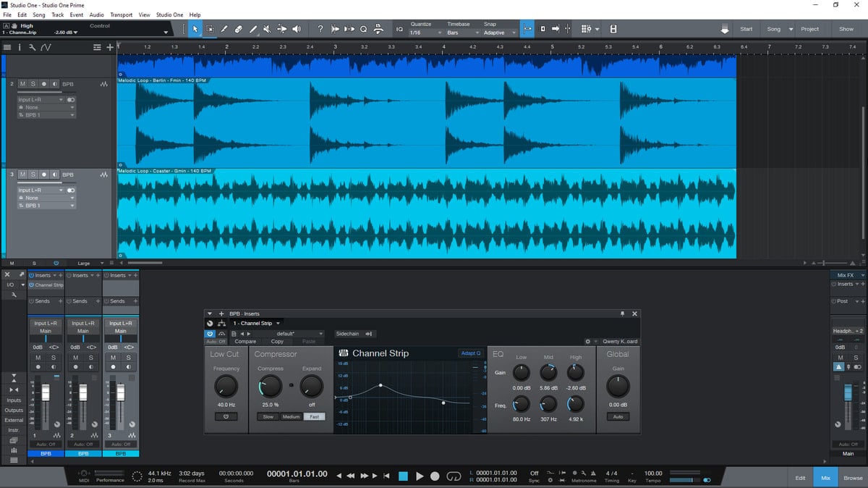Click automation icon on mixer channel 1

[x=56, y=435]
